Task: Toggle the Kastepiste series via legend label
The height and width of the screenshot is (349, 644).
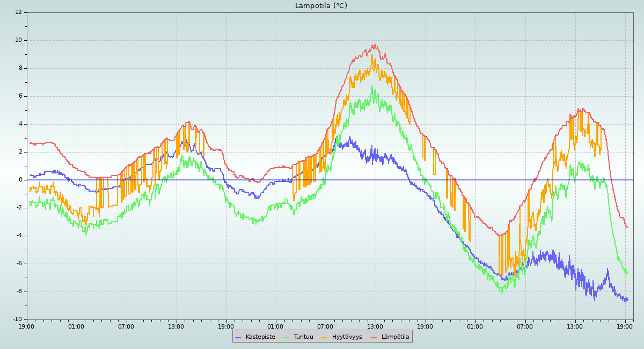Action: [260, 337]
